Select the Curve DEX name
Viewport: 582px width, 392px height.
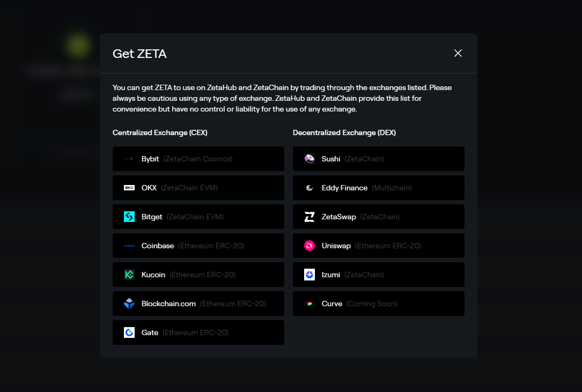point(332,304)
